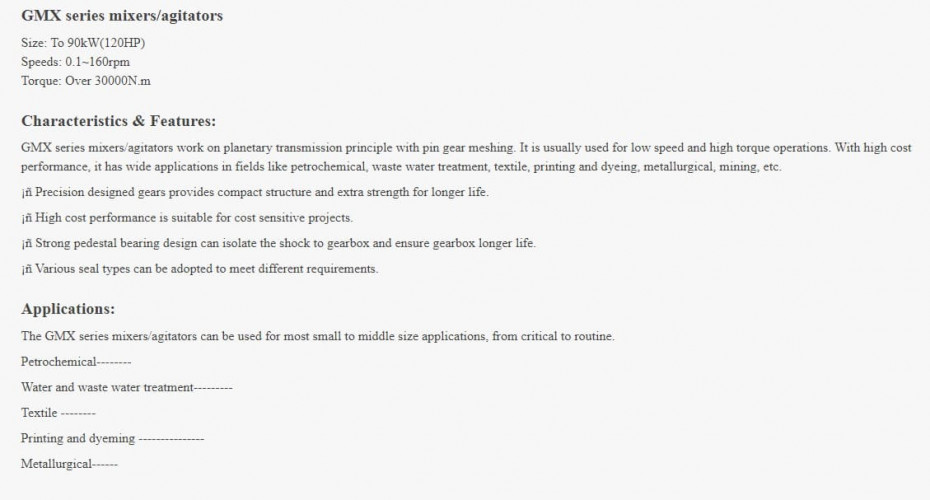The width and height of the screenshot is (930, 500).
Task: Click the "Water and waste water treatment" entry
Action: (x=126, y=387)
